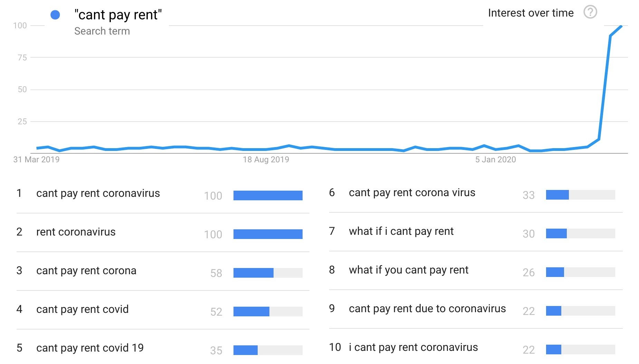The height and width of the screenshot is (364, 639).
Task: Click the "cant pay rent" search term title
Action: (x=118, y=15)
